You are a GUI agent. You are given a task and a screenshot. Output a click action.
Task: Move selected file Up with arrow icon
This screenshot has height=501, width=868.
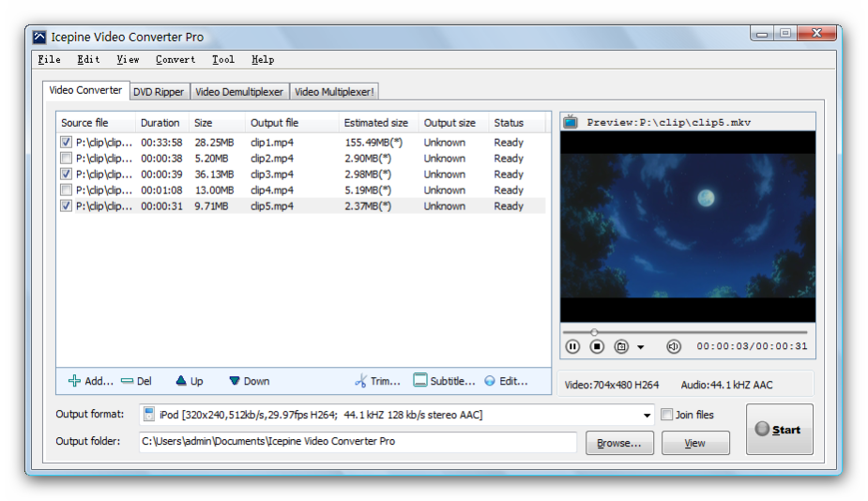point(181,380)
